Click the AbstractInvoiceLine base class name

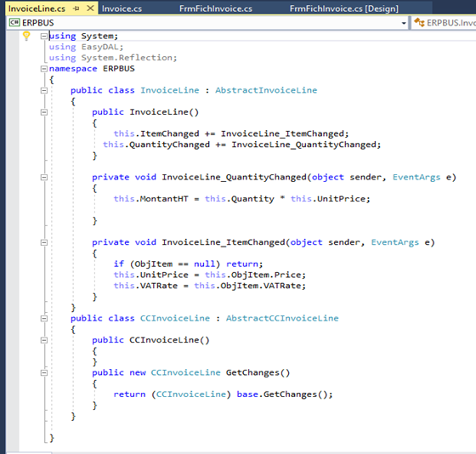point(266,90)
